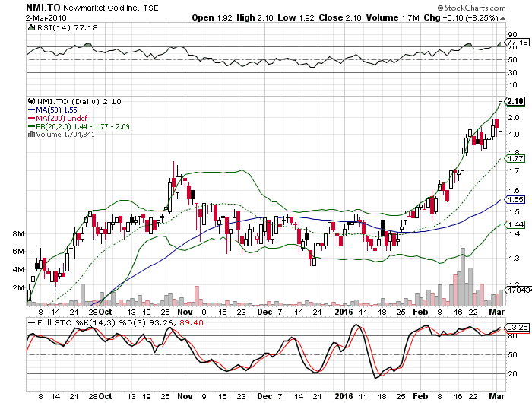Click the Newmarket Gold Inc. company name
This screenshot has height=403, width=532.
click(101, 8)
